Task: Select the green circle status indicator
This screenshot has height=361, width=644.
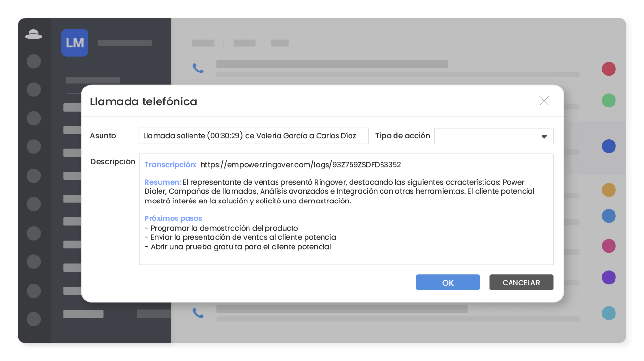Action: (609, 101)
